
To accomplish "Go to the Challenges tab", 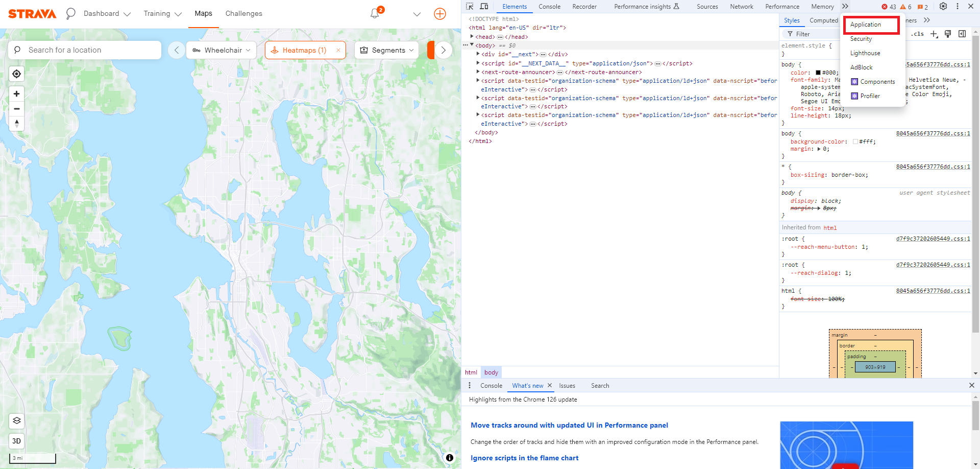I will coord(244,14).
